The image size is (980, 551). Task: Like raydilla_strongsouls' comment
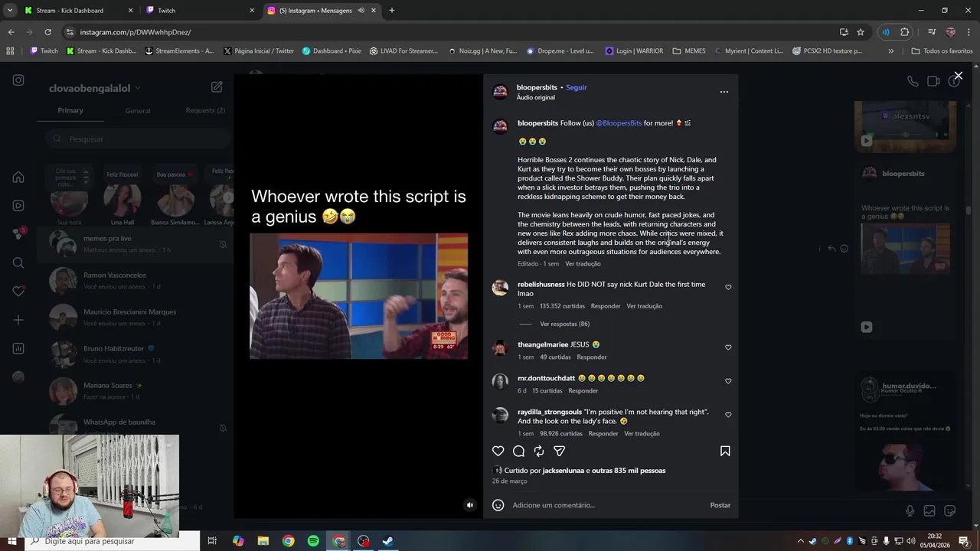[728, 415]
